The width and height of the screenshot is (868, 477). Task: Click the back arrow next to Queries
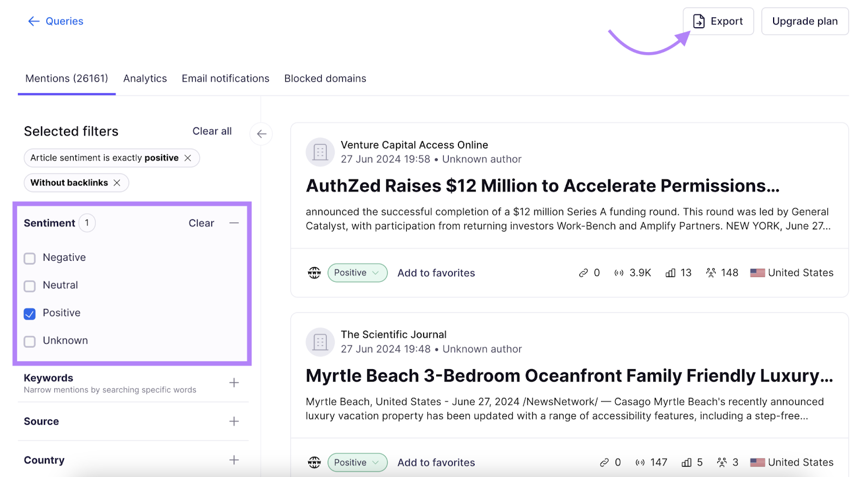(34, 21)
